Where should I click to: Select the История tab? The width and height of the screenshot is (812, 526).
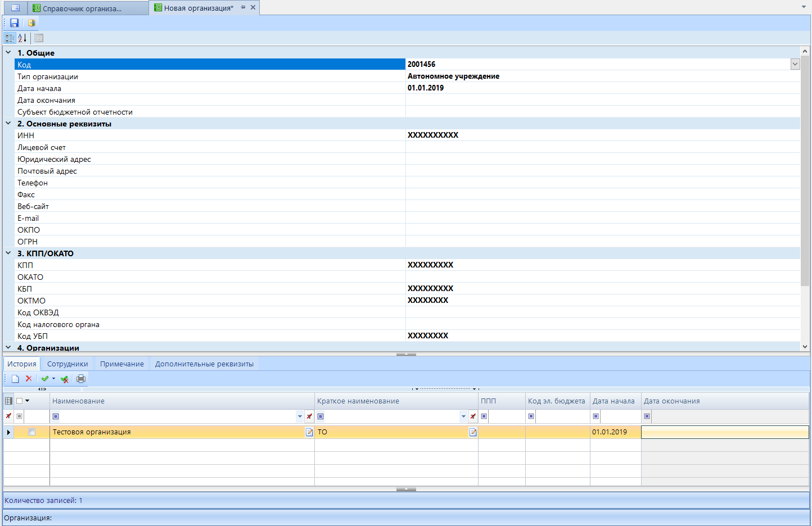pos(22,364)
